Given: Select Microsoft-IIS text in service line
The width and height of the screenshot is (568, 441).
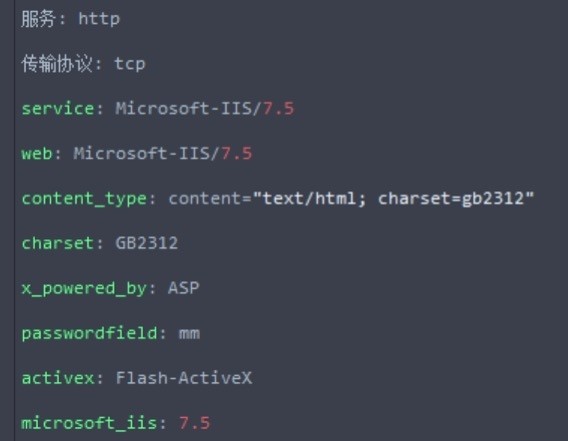Looking at the screenshot, I should pyautogui.click(x=184, y=108).
